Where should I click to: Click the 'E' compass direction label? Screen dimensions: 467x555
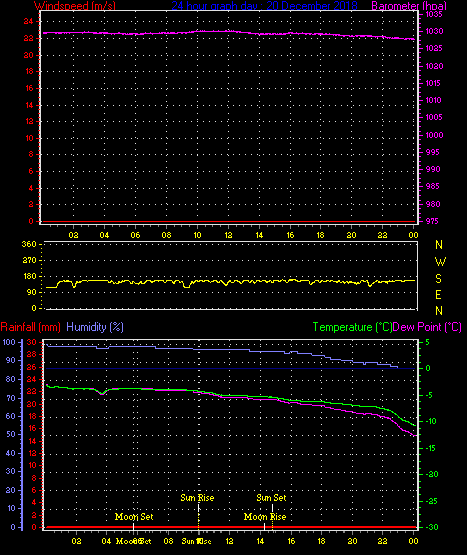point(438,294)
